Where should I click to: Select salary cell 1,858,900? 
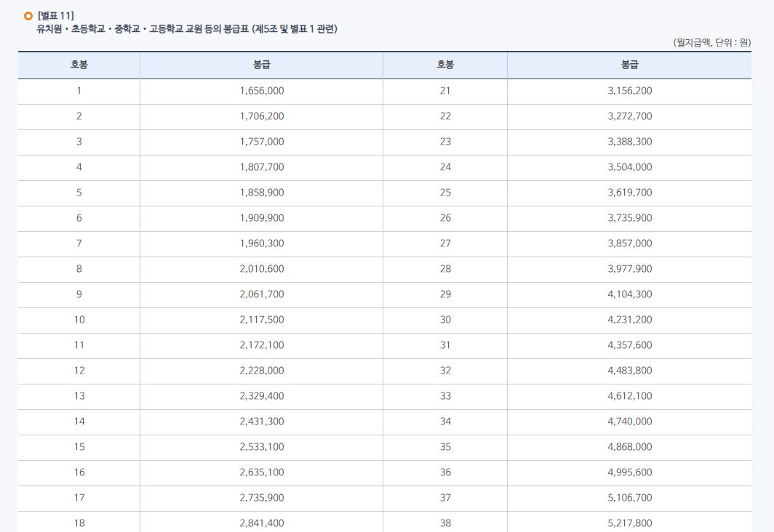tap(262, 193)
